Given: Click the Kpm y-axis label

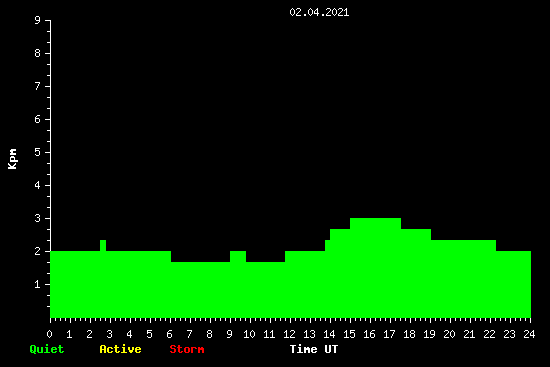Looking at the screenshot, I should (12, 159).
